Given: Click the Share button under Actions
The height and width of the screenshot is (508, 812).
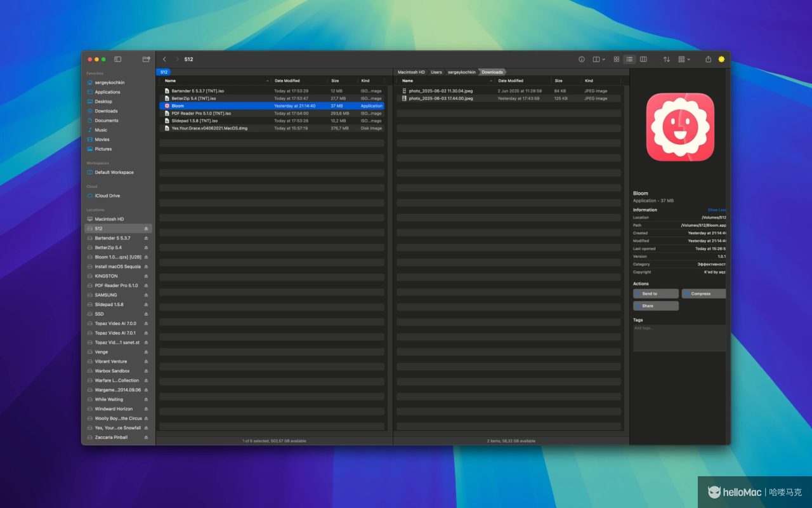Looking at the screenshot, I should [x=656, y=306].
